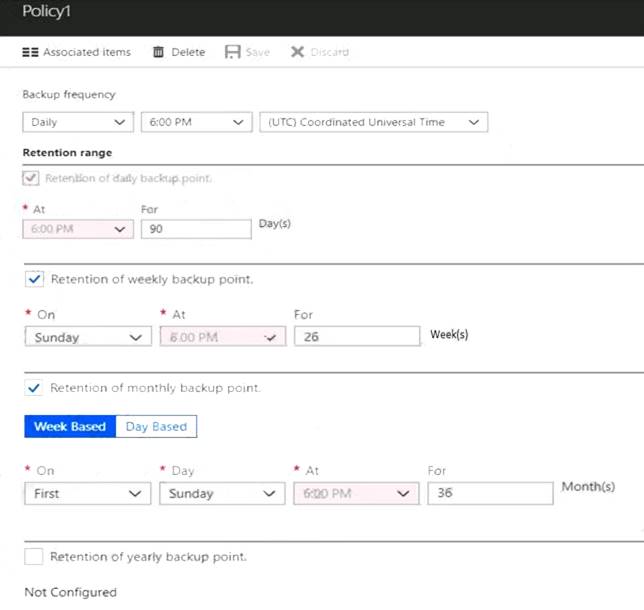Click the Associated items list icon
The height and width of the screenshot is (610, 644).
coord(30,52)
